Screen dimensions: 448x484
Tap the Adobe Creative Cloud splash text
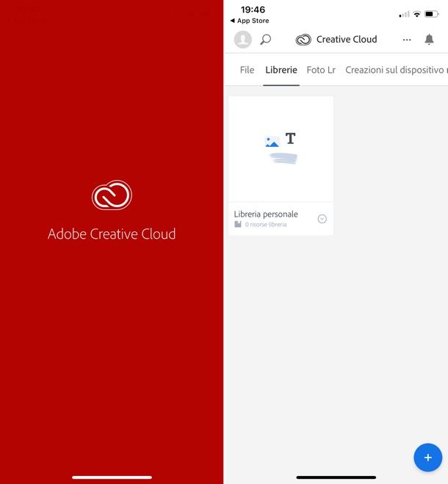point(112,234)
